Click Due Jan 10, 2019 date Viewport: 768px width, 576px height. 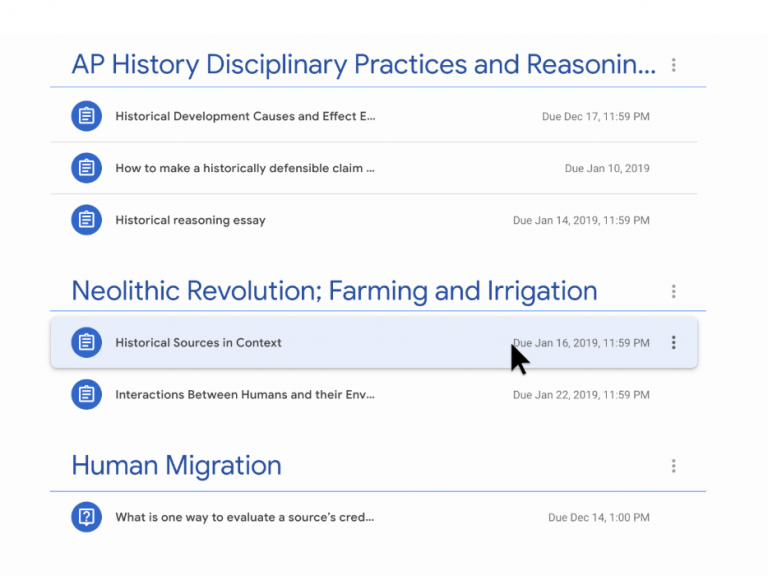pyautogui.click(x=607, y=168)
